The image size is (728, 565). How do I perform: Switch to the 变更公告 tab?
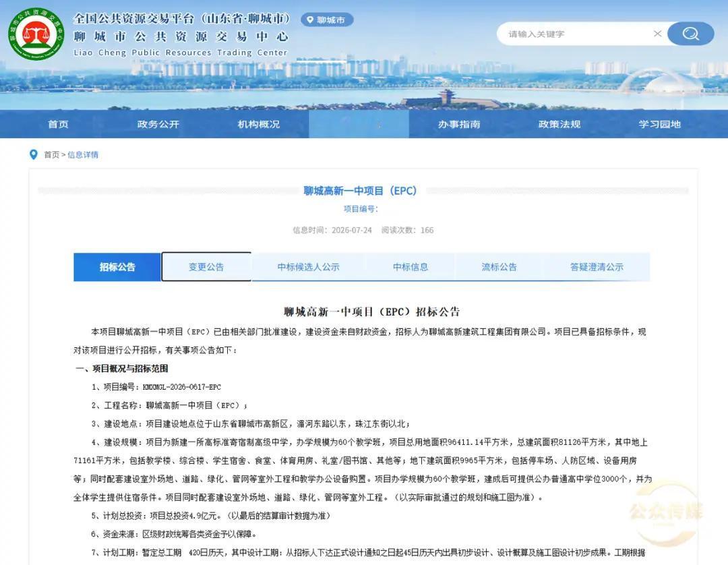pos(206,267)
